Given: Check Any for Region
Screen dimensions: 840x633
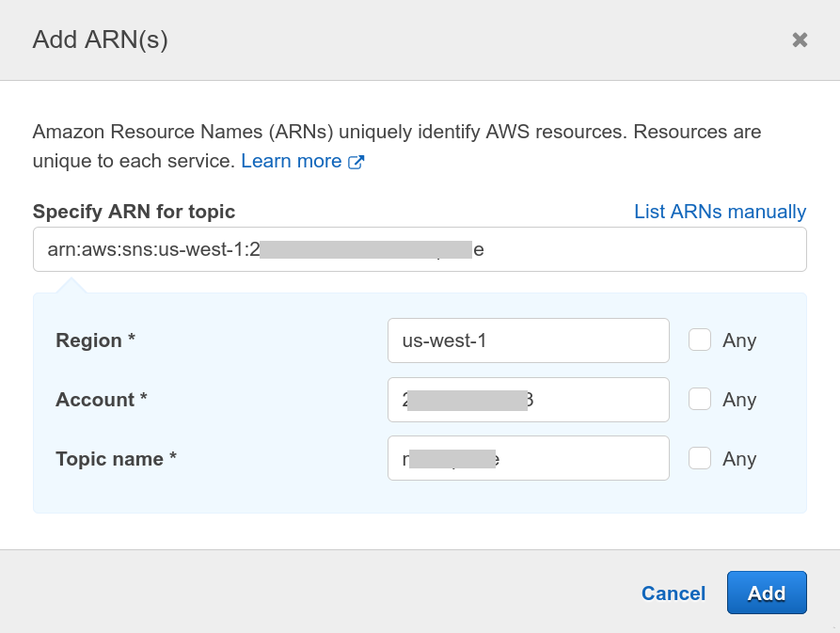Looking at the screenshot, I should point(700,340).
